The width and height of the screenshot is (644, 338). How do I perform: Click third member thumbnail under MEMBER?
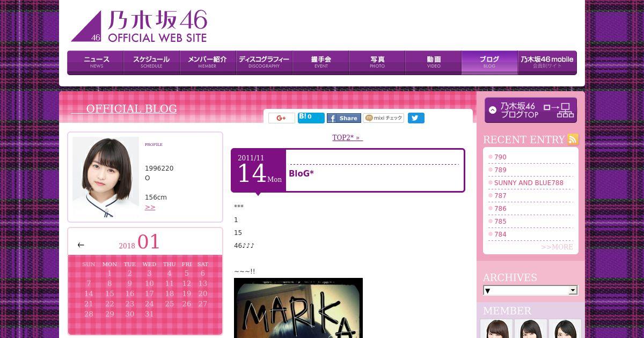point(565,328)
